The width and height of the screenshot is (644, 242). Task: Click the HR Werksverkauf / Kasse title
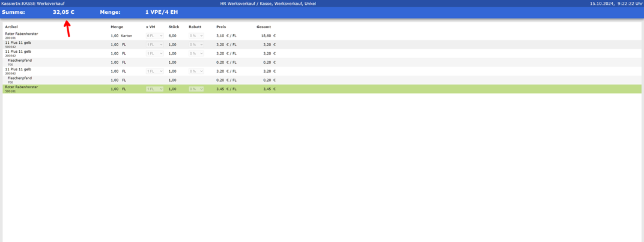tap(268, 4)
